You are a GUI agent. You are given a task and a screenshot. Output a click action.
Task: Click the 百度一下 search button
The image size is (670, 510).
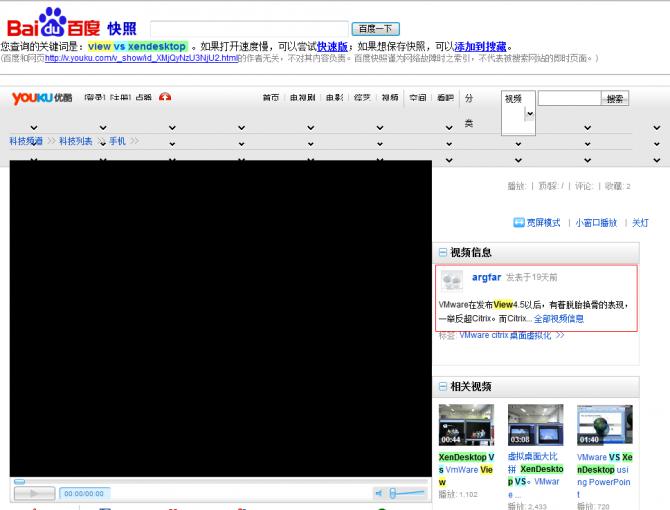376,29
